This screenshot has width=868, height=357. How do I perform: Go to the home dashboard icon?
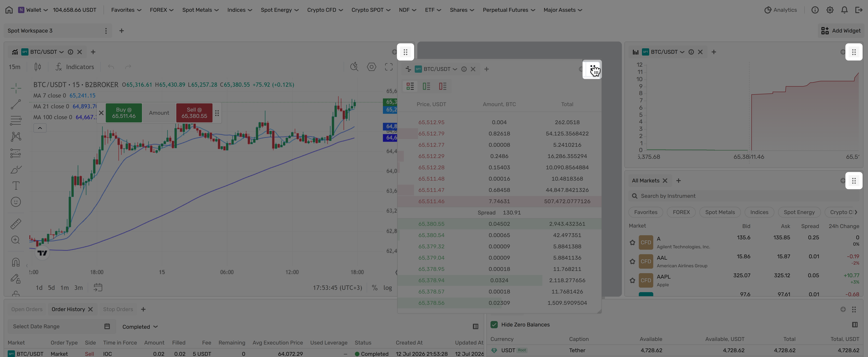click(9, 10)
